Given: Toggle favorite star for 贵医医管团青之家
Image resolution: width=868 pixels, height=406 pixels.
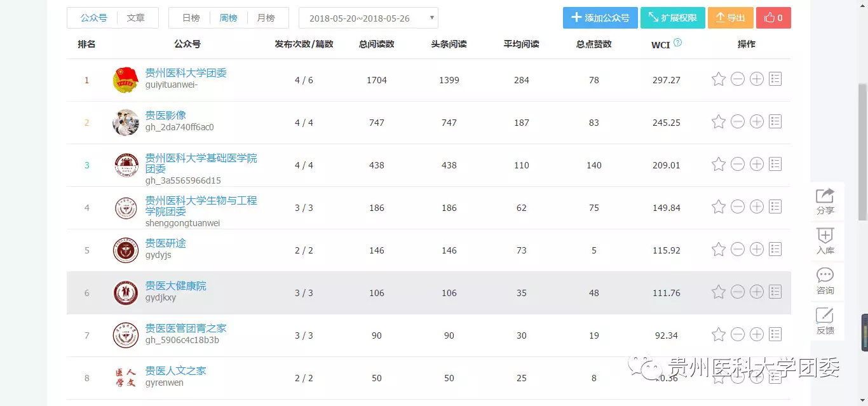Looking at the screenshot, I should click(718, 335).
